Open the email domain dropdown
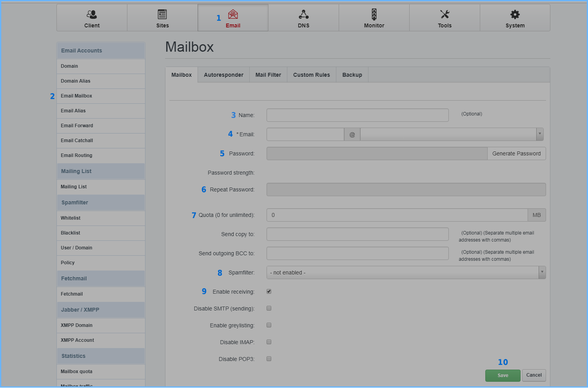 [452, 134]
